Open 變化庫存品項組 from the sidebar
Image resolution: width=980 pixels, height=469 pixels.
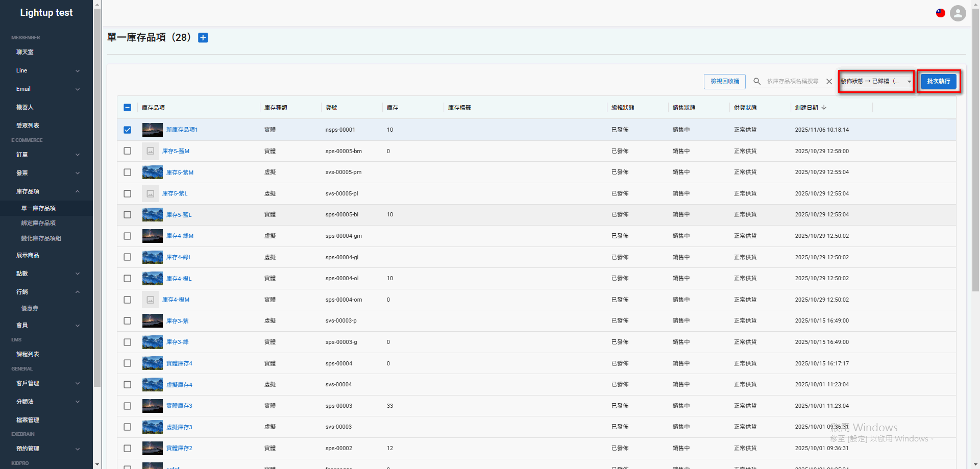point(41,238)
